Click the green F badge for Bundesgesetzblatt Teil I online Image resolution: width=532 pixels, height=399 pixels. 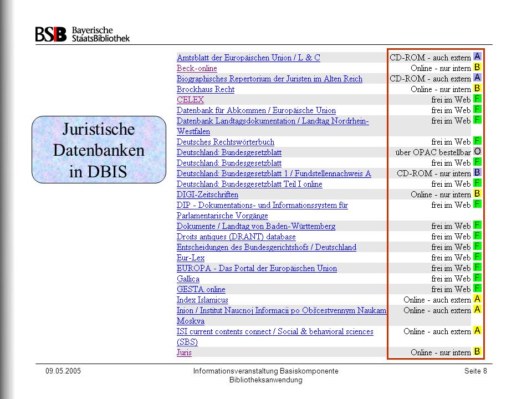477,182
